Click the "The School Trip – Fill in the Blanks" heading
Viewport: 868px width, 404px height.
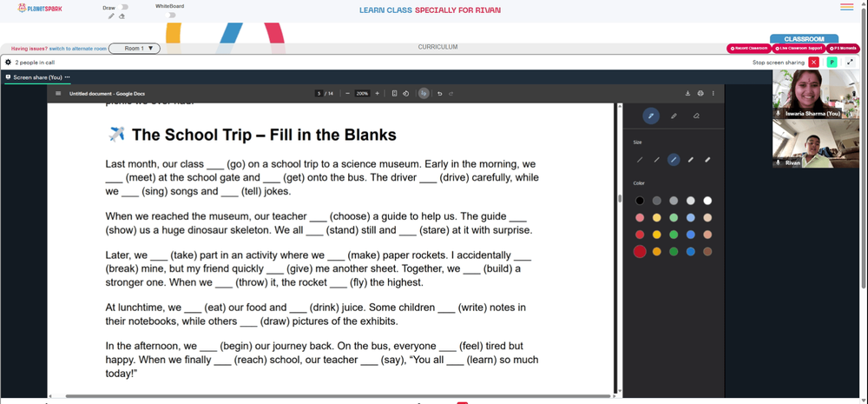(x=264, y=135)
